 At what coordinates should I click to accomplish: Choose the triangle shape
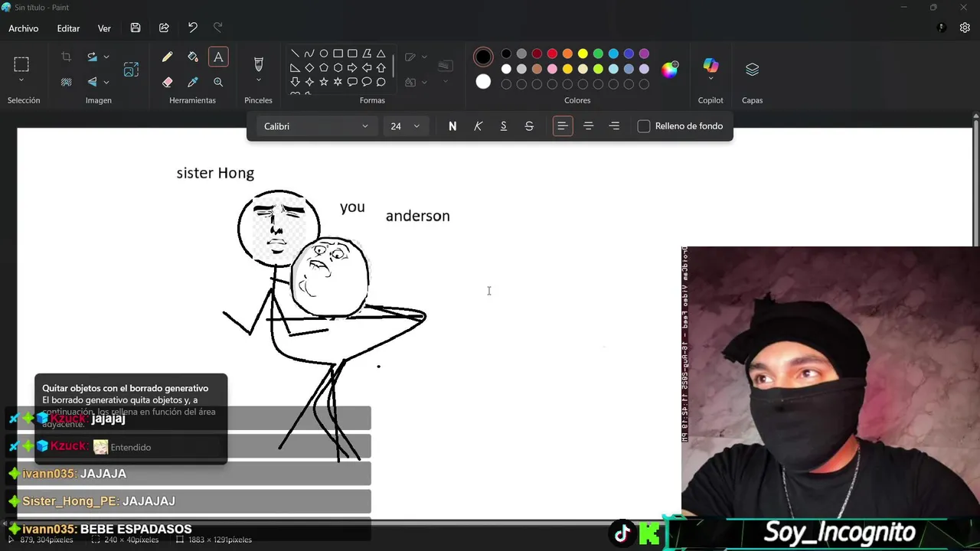381,54
